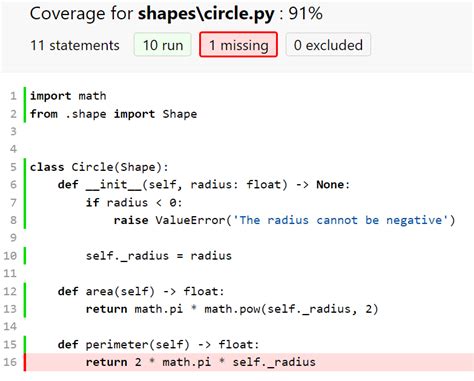The height and width of the screenshot is (381, 474).
Task: Click the 'self._radius = radius' line
Action: click(x=159, y=256)
